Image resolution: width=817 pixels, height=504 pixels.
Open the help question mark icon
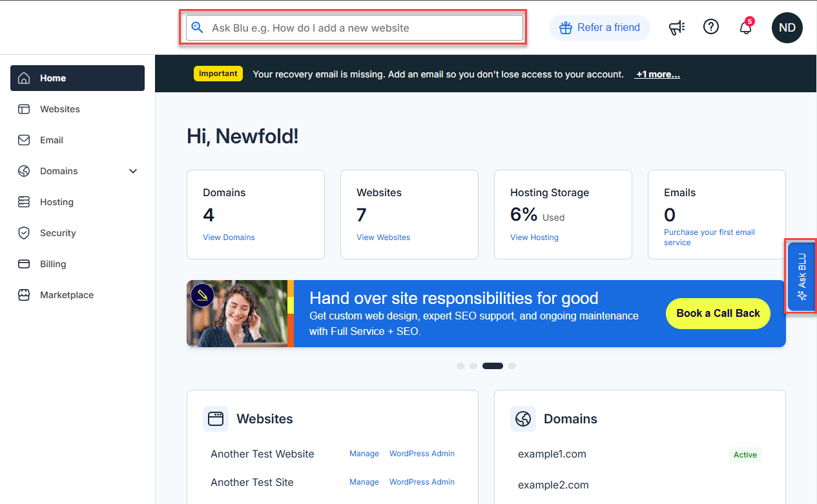click(x=711, y=27)
